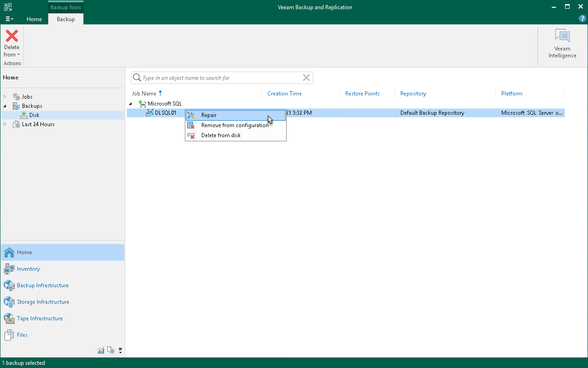Open the main hamburger menu
The width and height of the screenshot is (588, 368).
coord(9,19)
